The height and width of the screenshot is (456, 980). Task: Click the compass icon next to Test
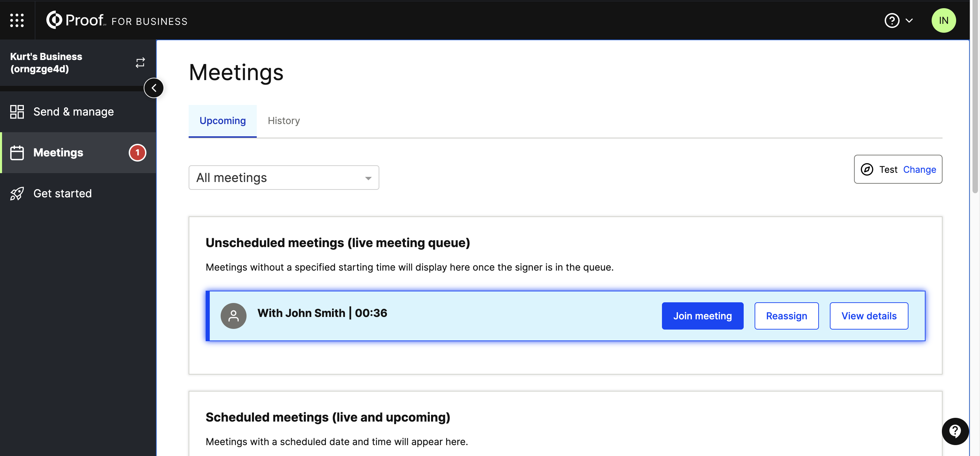[867, 169]
